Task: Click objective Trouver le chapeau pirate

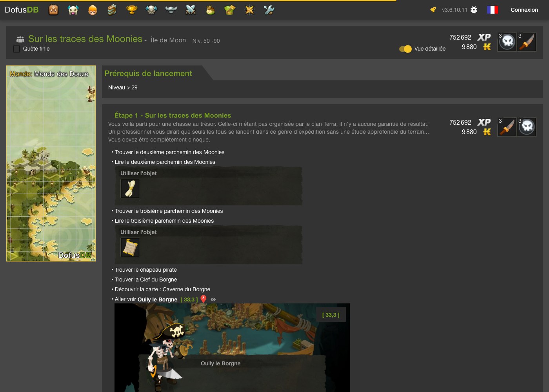Action: pos(146,270)
